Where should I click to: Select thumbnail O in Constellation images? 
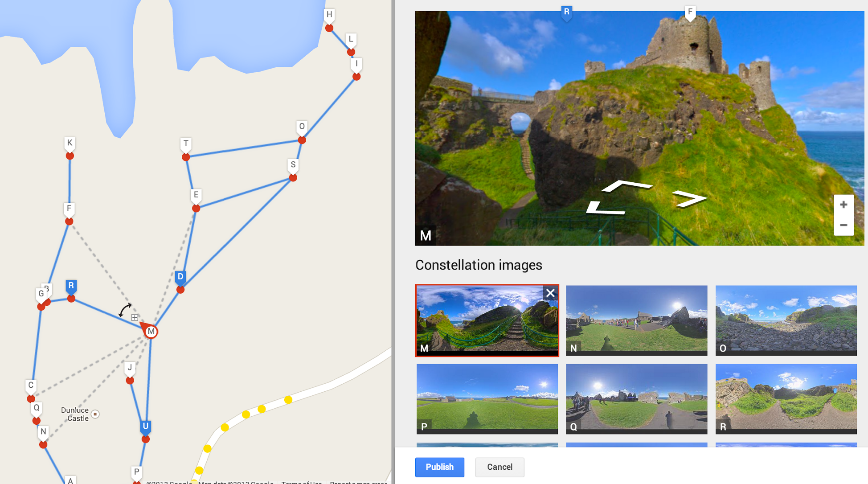[786, 320]
